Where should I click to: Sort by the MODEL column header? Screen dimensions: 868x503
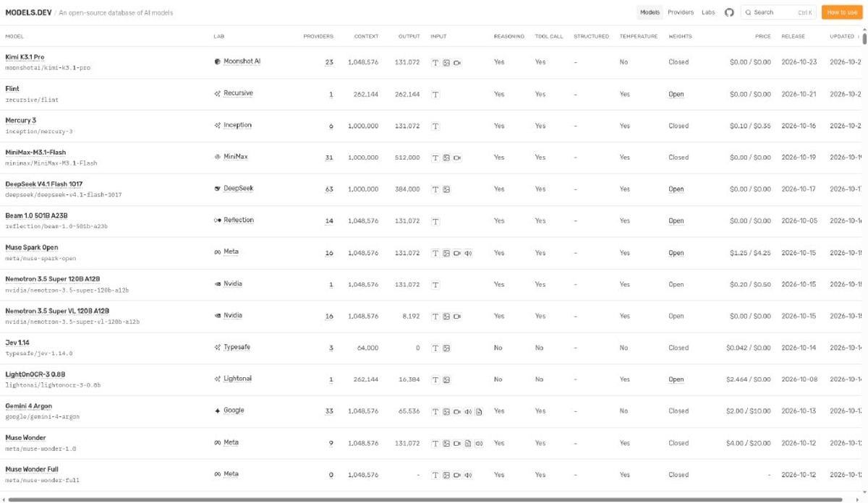(x=14, y=36)
